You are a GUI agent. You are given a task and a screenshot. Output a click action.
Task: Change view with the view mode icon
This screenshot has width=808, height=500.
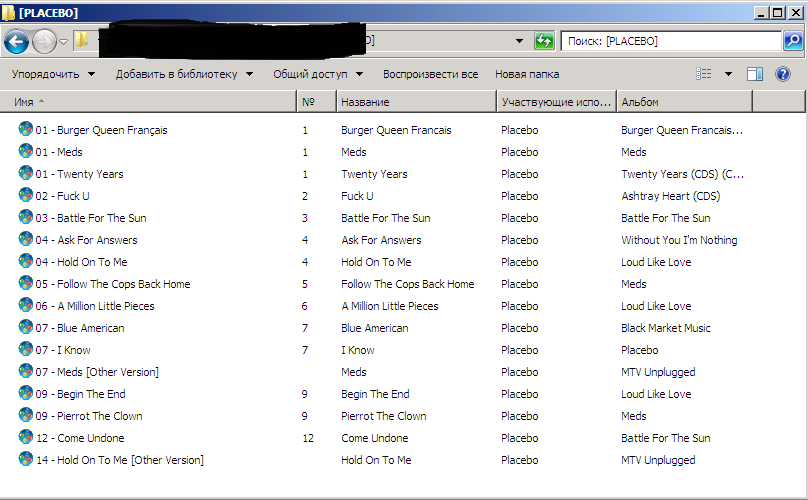click(x=703, y=74)
